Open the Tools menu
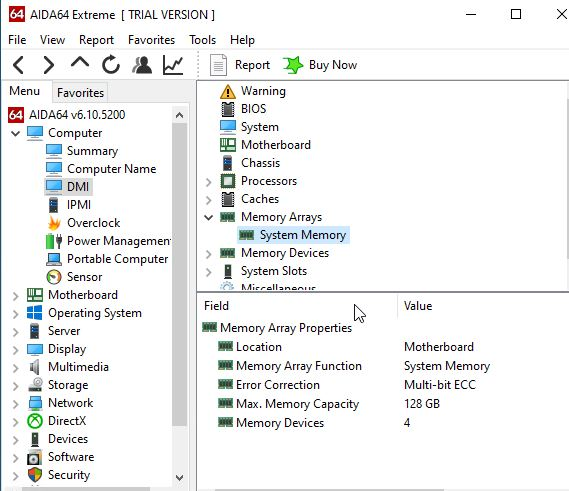 point(202,40)
